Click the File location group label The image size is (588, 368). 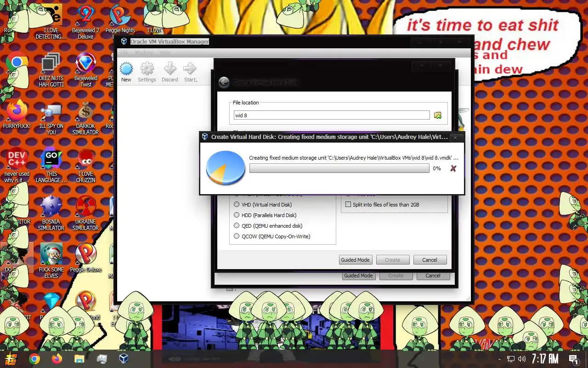(x=246, y=103)
